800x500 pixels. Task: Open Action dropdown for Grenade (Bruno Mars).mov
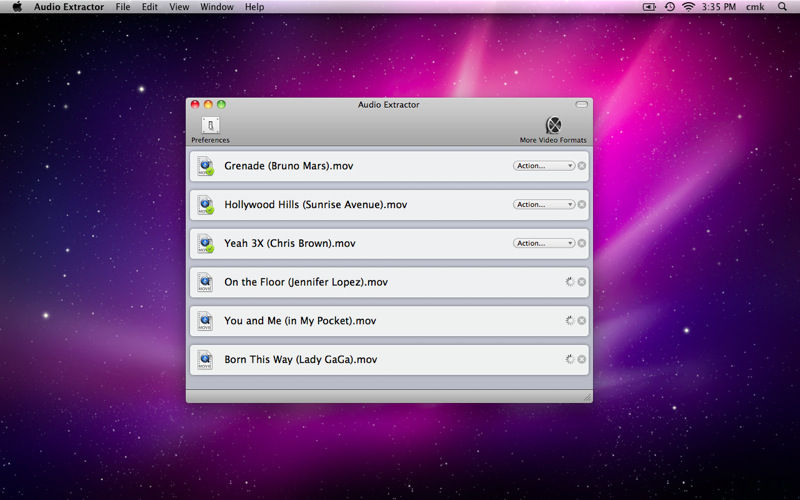point(544,166)
